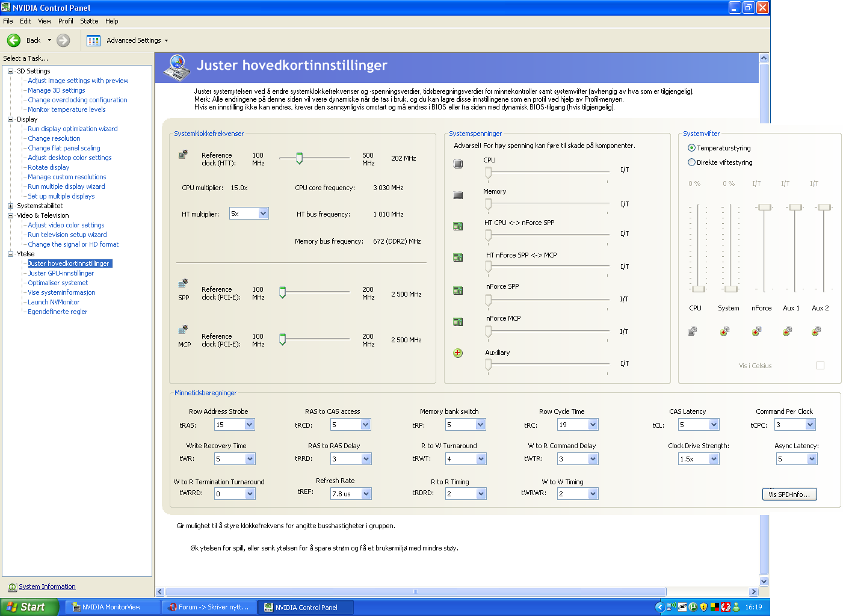Switch to NVIDIA MonitorView taskbar window
Viewport: 843px width, 616px height.
(x=113, y=608)
